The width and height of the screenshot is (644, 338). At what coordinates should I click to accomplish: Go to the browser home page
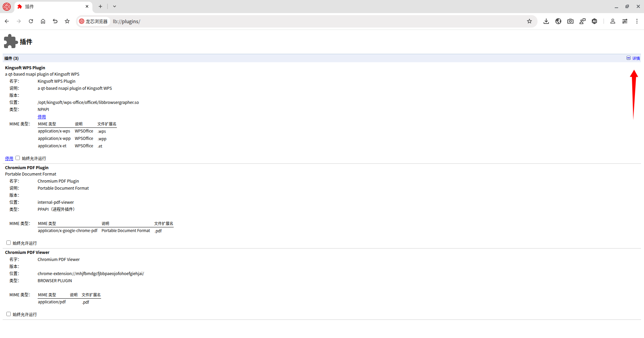pos(43,21)
